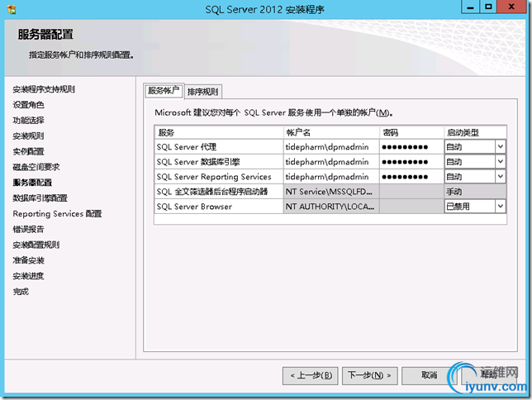Select SQL Server Browser row label
The width and height of the screenshot is (532, 400).
[194, 207]
